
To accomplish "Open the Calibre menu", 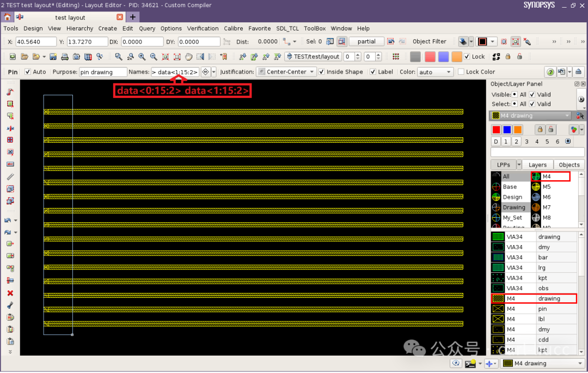I will click(x=233, y=28).
